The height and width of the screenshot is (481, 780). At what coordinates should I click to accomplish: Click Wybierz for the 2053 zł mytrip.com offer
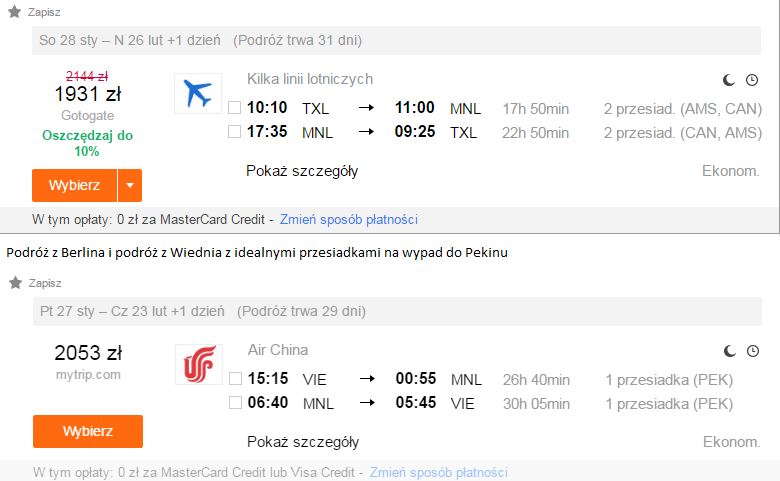point(88,431)
